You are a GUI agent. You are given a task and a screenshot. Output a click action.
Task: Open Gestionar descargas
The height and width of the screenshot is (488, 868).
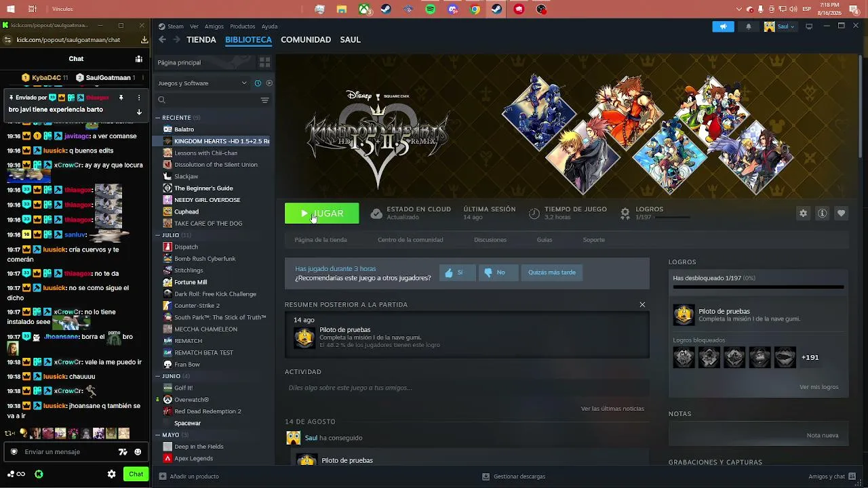point(514,476)
